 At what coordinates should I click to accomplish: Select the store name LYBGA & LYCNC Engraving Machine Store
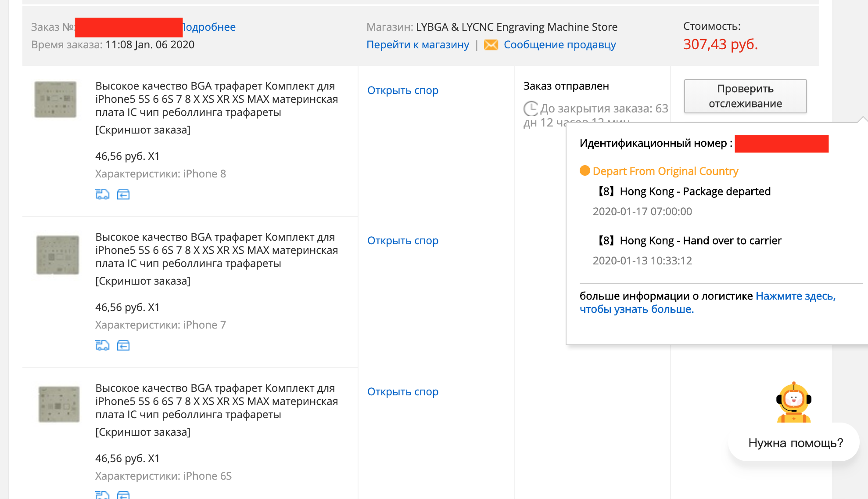pyautogui.click(x=516, y=27)
